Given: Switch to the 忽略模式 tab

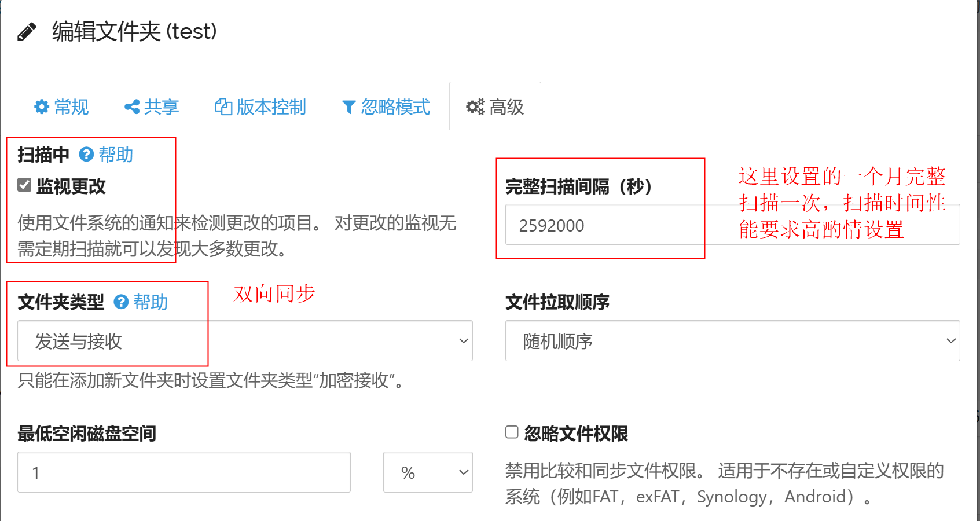Looking at the screenshot, I should tap(395, 107).
